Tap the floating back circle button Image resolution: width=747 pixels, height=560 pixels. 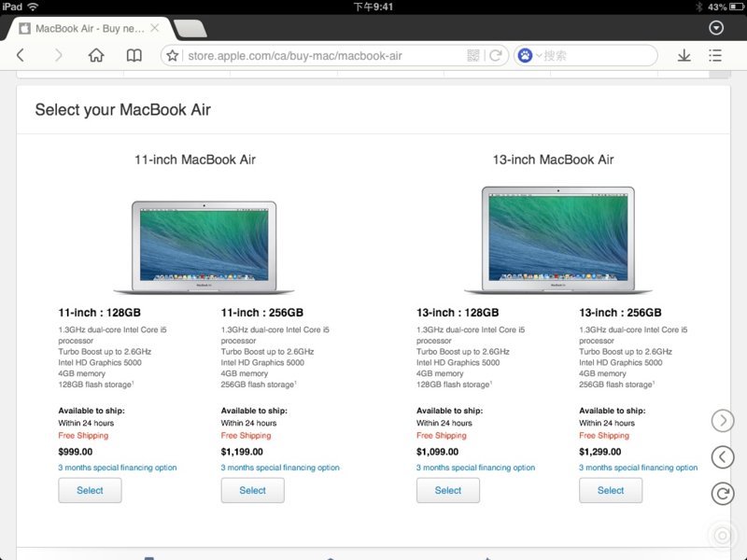[x=722, y=456]
